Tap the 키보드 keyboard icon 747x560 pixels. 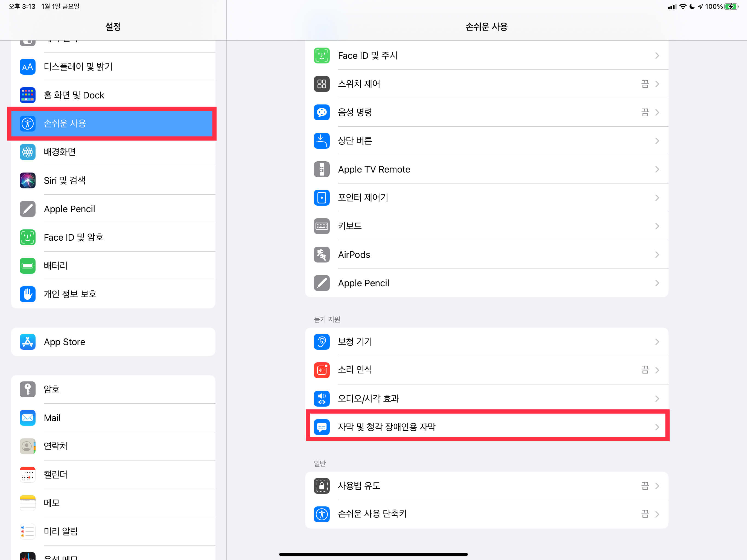click(x=322, y=226)
